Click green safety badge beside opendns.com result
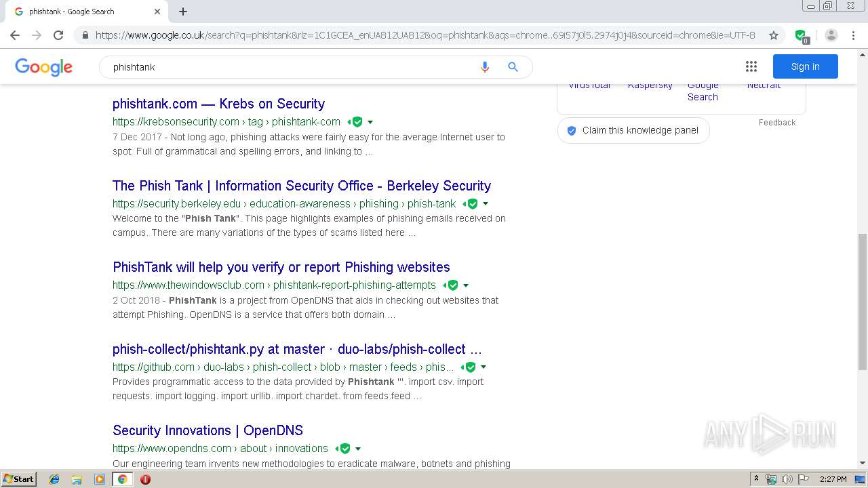 click(x=344, y=449)
